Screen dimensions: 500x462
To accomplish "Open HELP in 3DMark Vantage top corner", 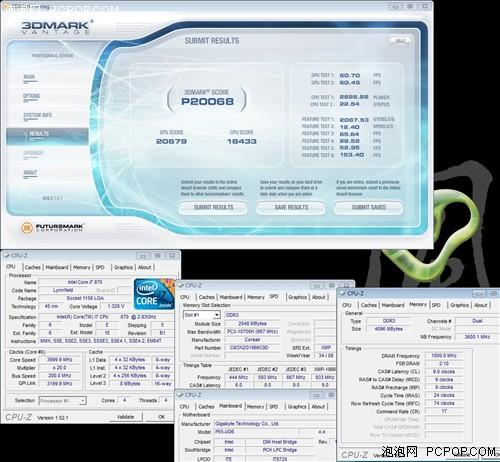I will (x=400, y=41).
